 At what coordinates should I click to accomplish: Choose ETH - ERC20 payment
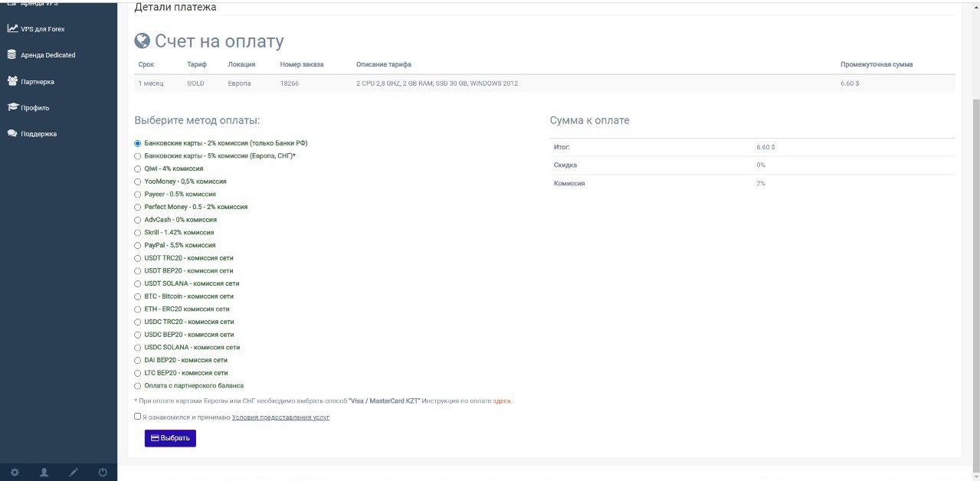[138, 309]
